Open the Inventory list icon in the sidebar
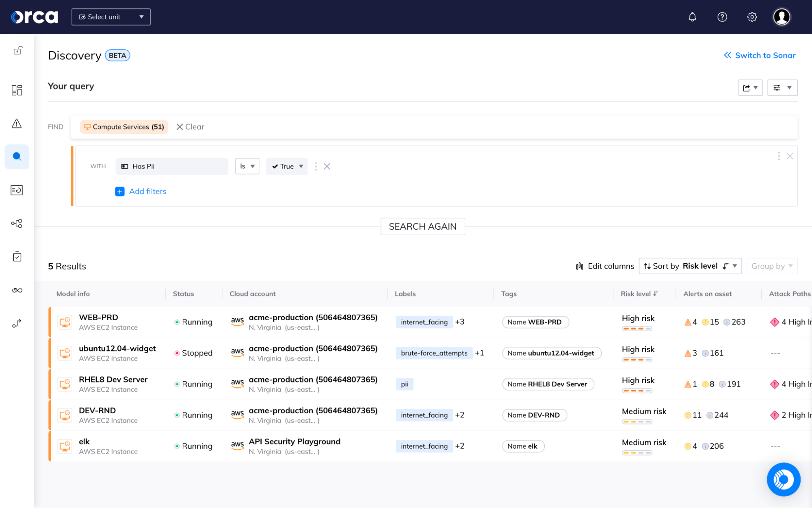Image resolution: width=812 pixels, height=508 pixels. click(x=17, y=190)
